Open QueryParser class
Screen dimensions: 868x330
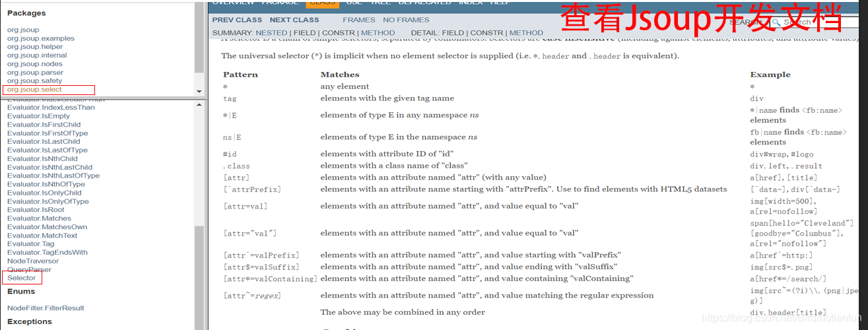point(29,270)
